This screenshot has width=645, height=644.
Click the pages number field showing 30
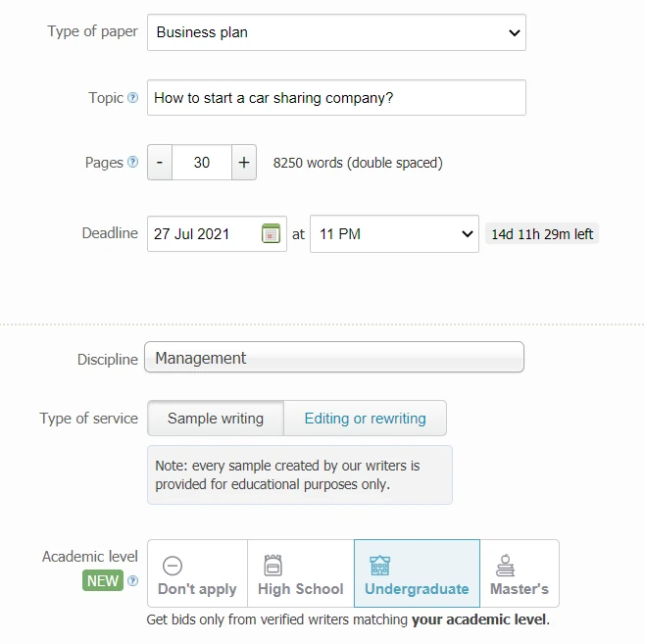click(x=202, y=163)
